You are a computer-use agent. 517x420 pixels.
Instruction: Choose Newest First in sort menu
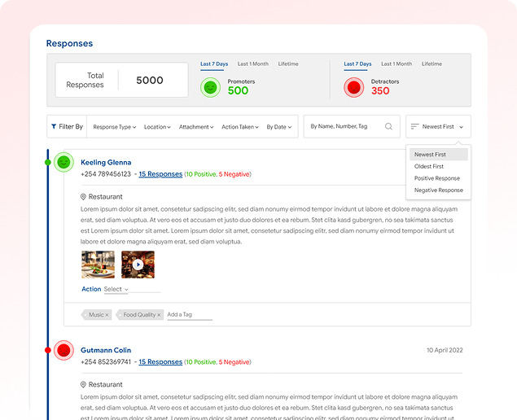tap(439, 155)
